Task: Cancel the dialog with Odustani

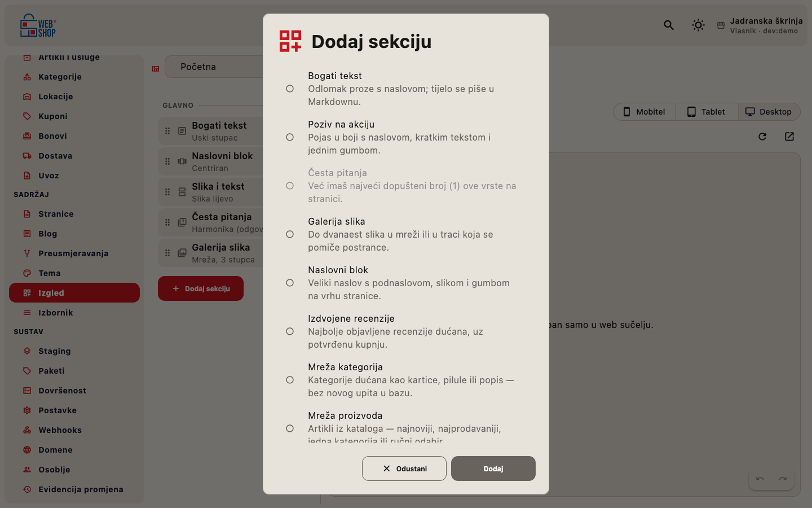Action: point(404,468)
